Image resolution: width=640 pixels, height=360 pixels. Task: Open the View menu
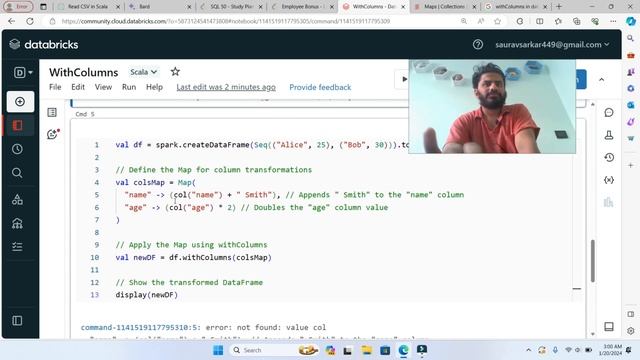coord(103,87)
